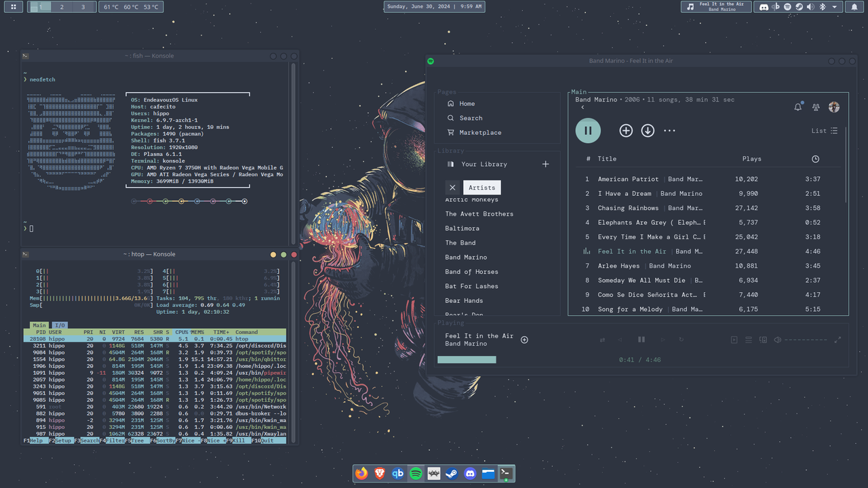Sort track list by Plays column

[x=751, y=159]
